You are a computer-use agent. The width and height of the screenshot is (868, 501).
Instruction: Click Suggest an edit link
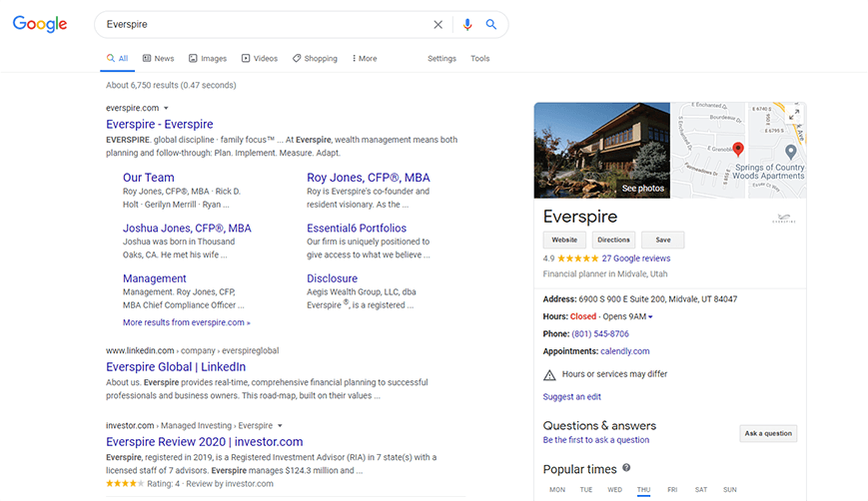point(571,397)
